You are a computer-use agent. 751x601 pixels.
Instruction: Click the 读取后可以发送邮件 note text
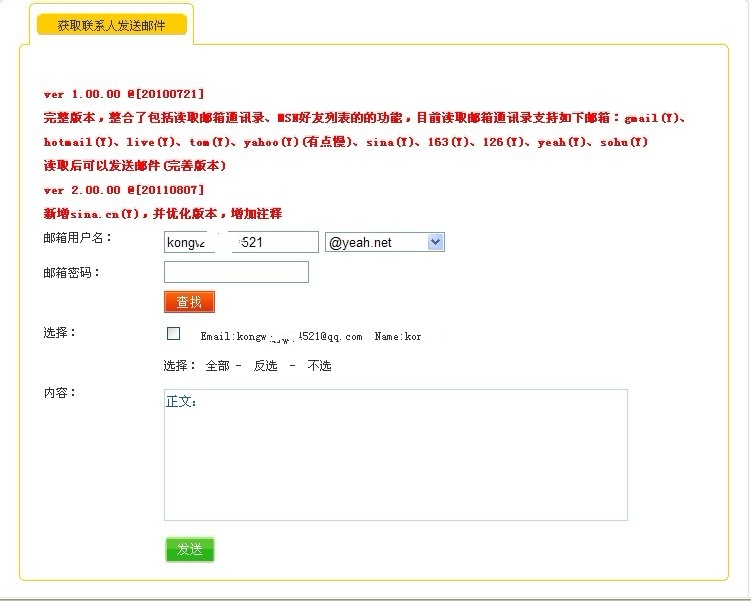click(135, 166)
